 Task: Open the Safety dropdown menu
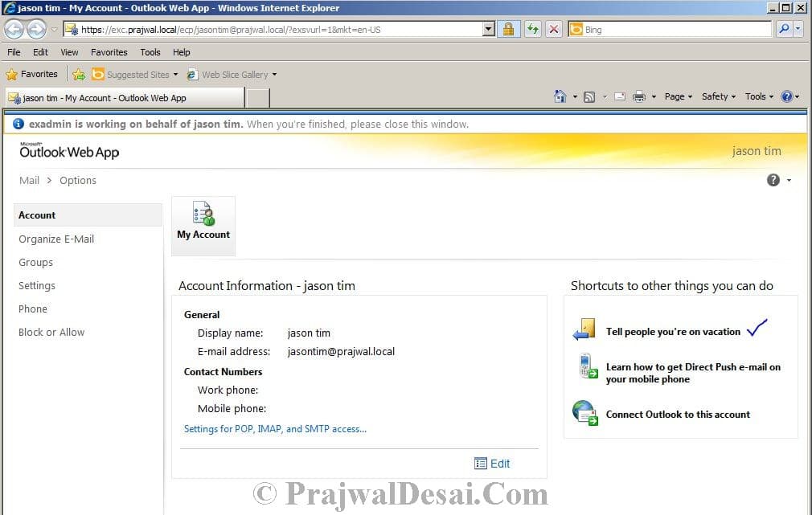click(x=718, y=96)
